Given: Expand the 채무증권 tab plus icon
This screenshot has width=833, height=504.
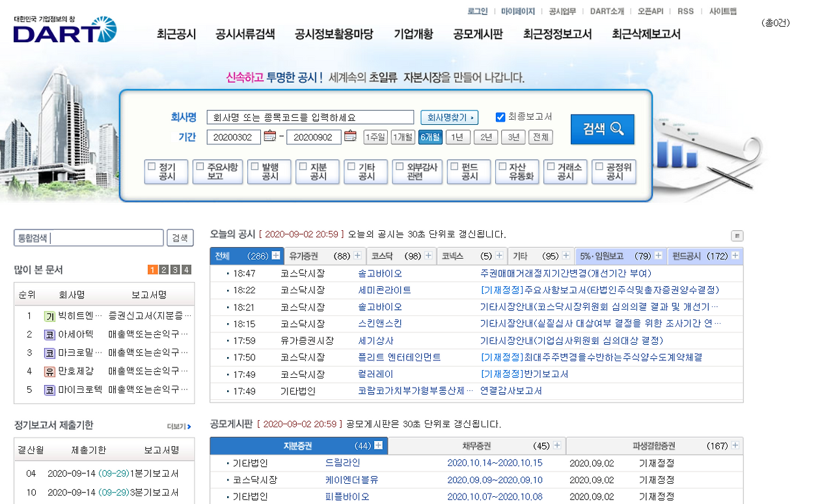Looking at the screenshot, I should [x=557, y=445].
